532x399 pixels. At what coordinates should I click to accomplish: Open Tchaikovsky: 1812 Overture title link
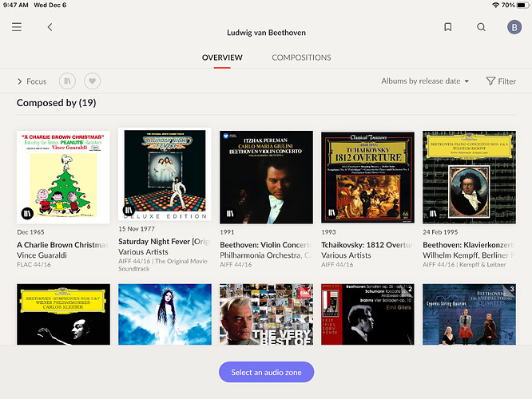click(367, 245)
